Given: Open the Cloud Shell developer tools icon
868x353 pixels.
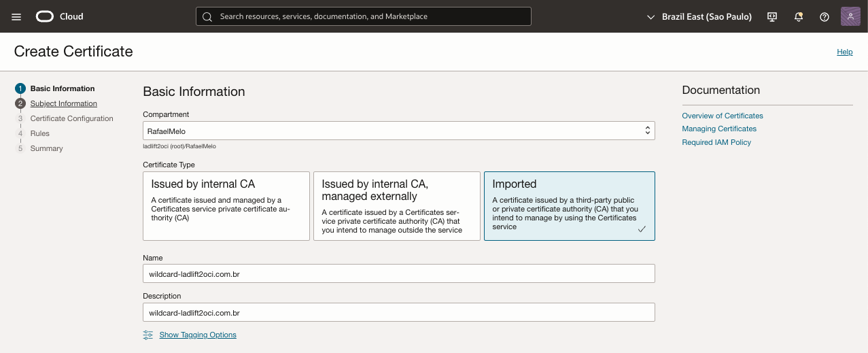Looking at the screenshot, I should [772, 16].
